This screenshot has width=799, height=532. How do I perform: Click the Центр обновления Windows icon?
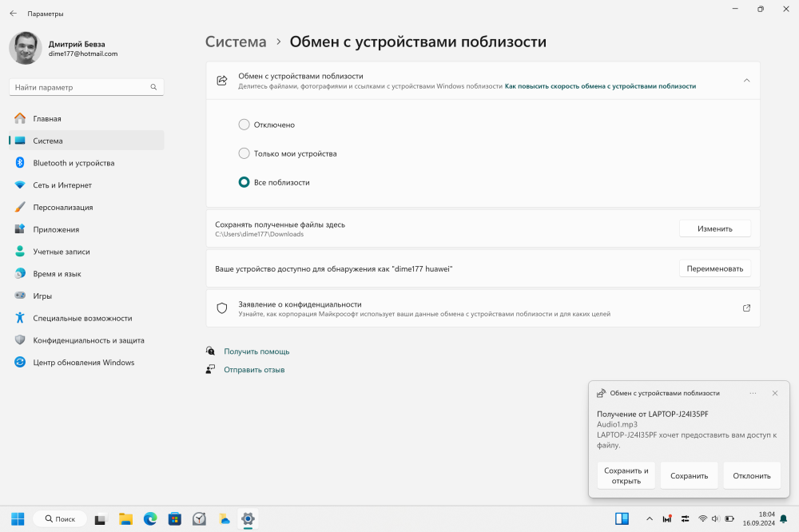click(20, 363)
